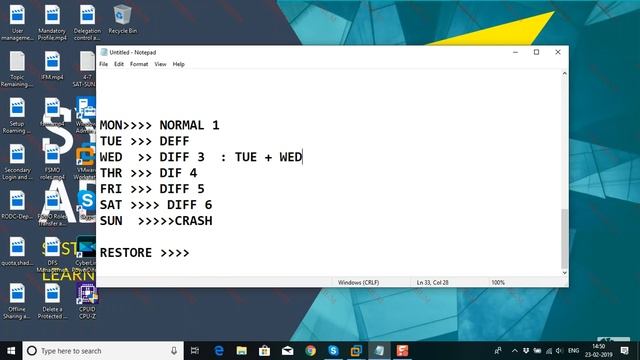640x360 pixels.
Task: Open Microsoft Edge from the taskbar
Action: point(219,351)
